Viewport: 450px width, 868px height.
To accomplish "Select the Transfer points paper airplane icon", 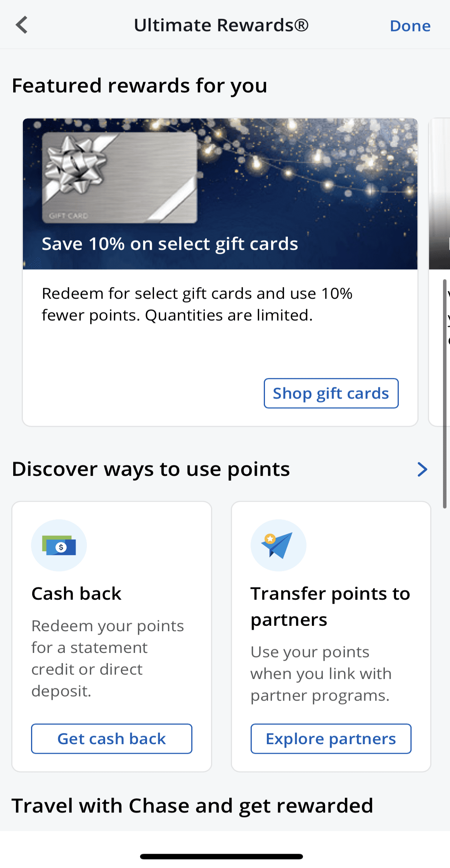I will point(279,545).
